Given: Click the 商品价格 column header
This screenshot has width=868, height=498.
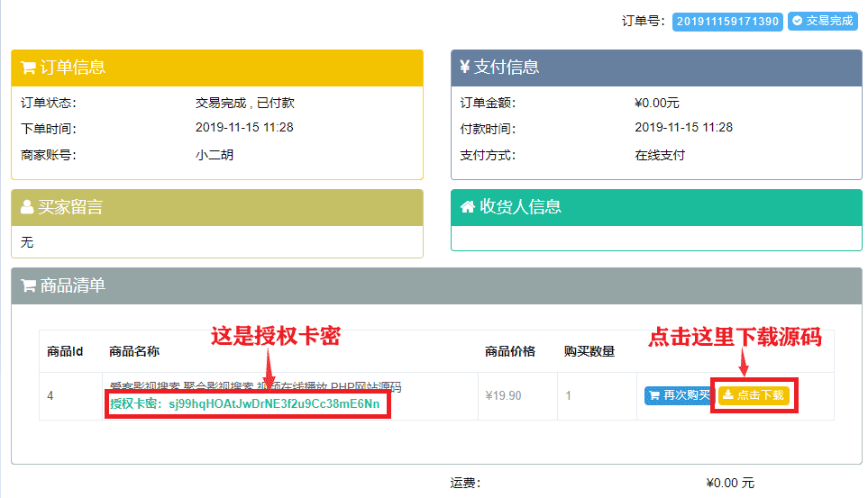Looking at the screenshot, I should 510,351.
